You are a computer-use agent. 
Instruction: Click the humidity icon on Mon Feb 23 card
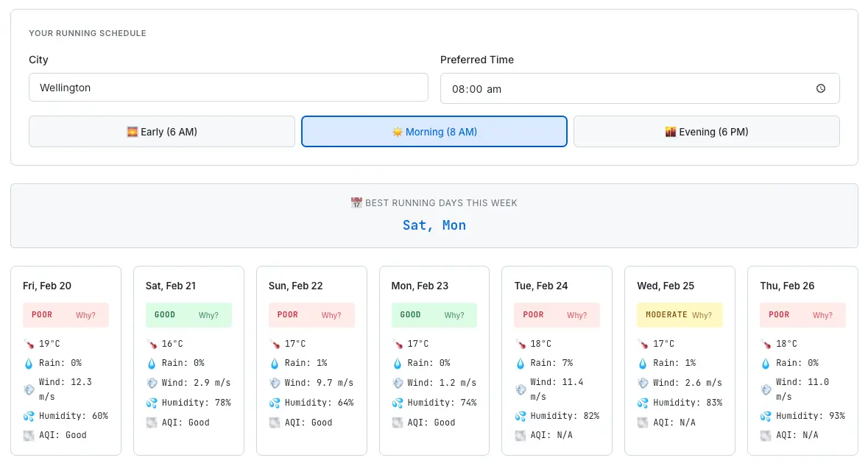[398, 403]
